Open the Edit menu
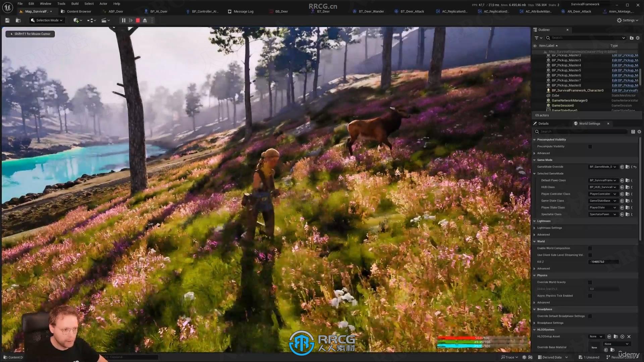The height and width of the screenshot is (362, 644). [31, 4]
